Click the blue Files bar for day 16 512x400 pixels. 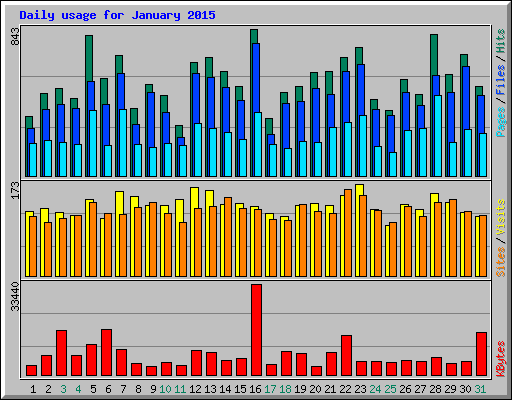(256, 77)
